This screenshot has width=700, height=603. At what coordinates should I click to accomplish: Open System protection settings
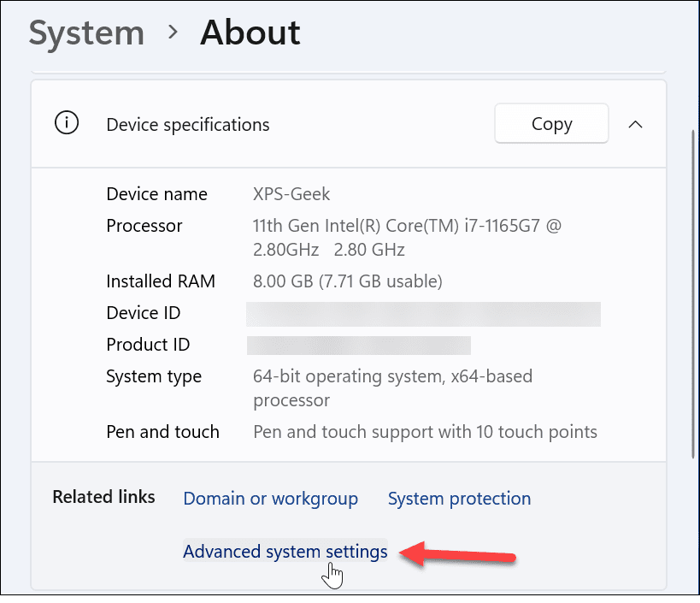point(459,498)
